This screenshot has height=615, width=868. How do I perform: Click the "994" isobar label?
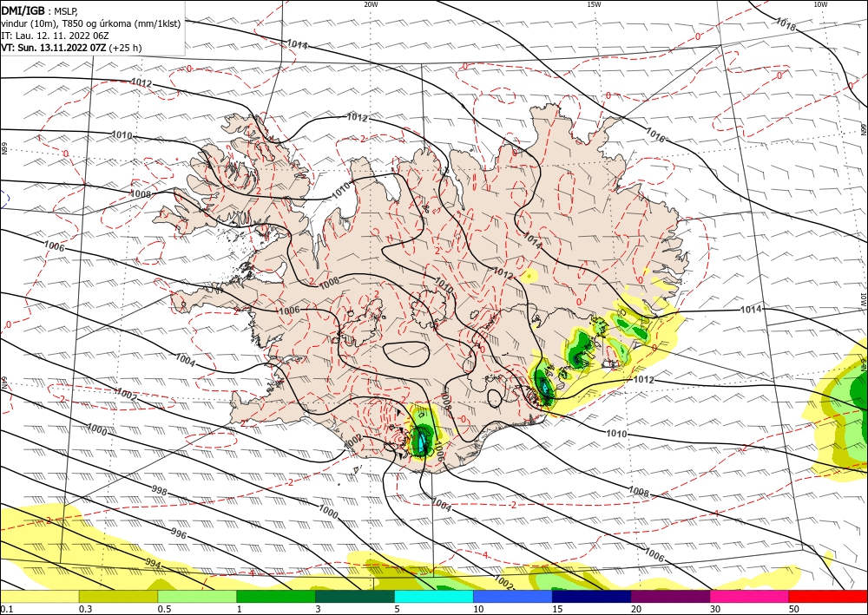(x=153, y=566)
